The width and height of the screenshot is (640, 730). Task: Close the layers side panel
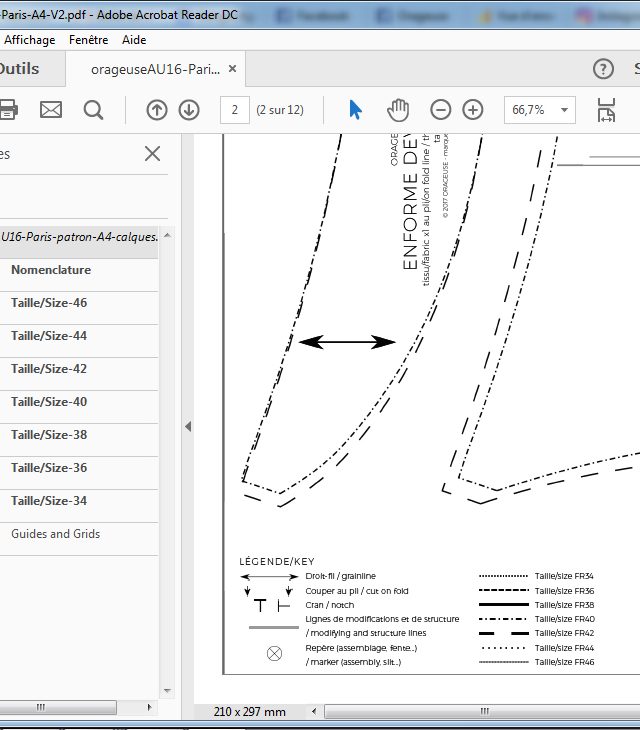coord(152,153)
